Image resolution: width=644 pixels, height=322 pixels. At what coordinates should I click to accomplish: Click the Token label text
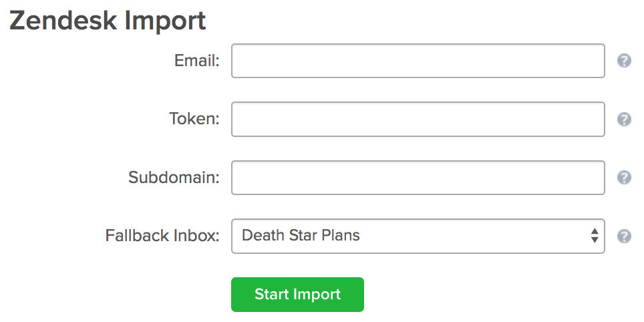click(x=194, y=119)
